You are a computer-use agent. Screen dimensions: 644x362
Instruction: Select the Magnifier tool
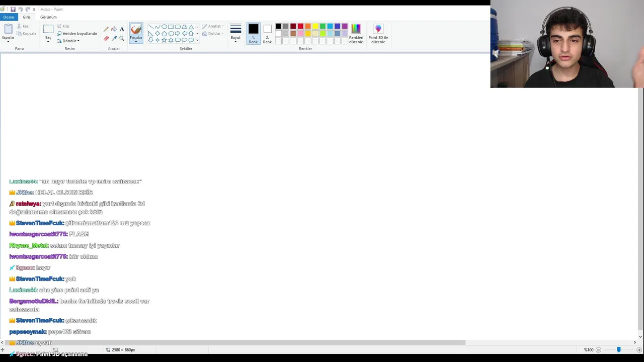(122, 38)
